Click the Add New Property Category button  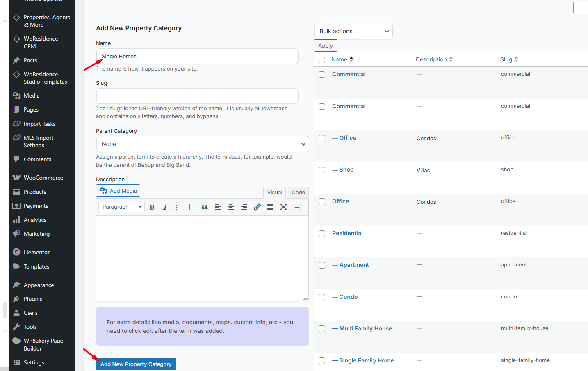(x=136, y=364)
